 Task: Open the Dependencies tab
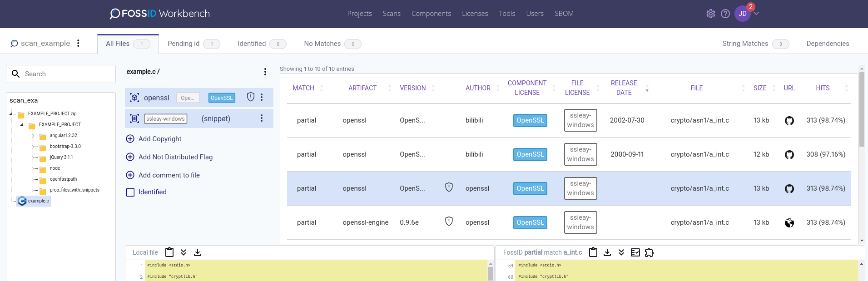[x=828, y=44]
